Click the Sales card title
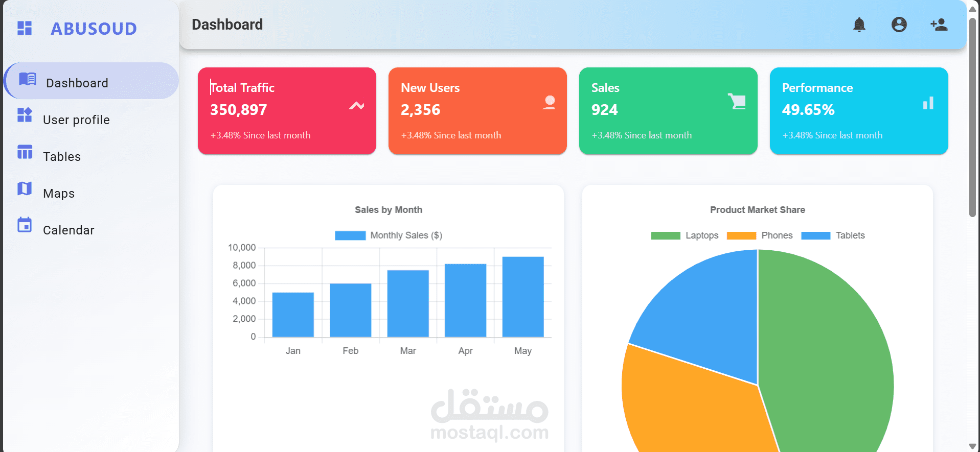Image resolution: width=980 pixels, height=452 pixels. coord(605,88)
